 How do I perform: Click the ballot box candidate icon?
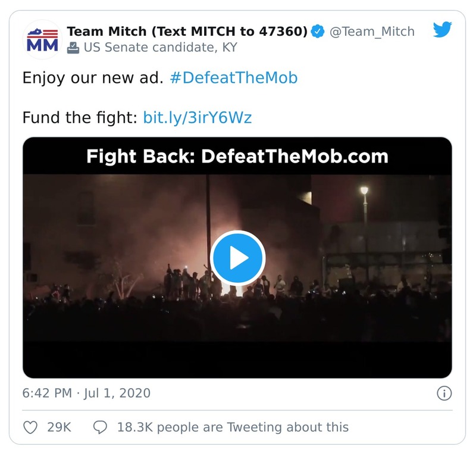[73, 48]
